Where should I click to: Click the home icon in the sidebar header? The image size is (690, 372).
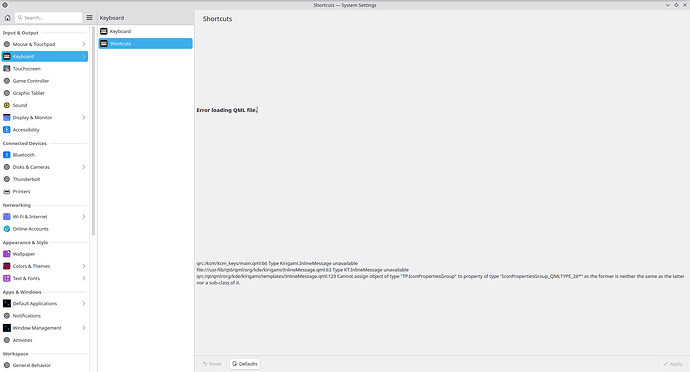(x=7, y=18)
